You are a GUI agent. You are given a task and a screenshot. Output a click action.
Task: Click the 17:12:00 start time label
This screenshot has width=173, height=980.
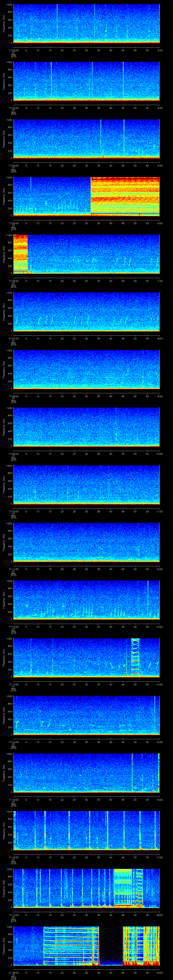pos(13,627)
